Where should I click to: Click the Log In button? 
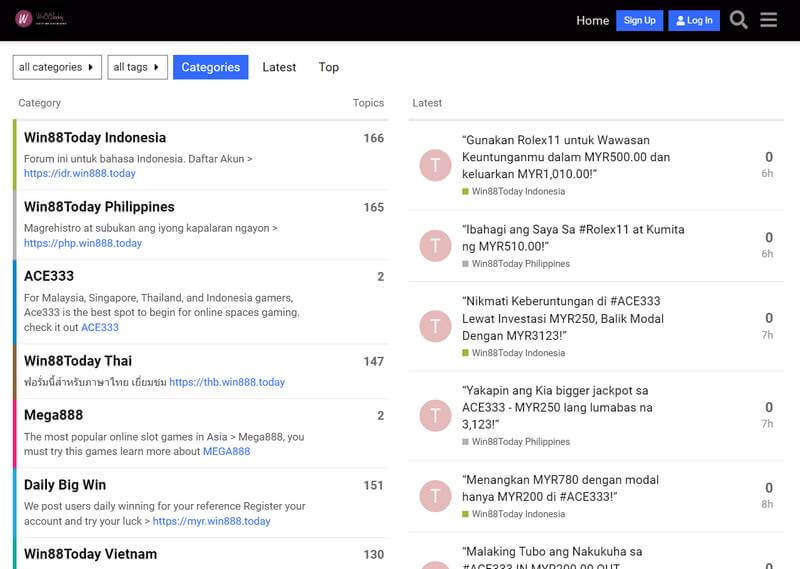[x=694, y=20]
